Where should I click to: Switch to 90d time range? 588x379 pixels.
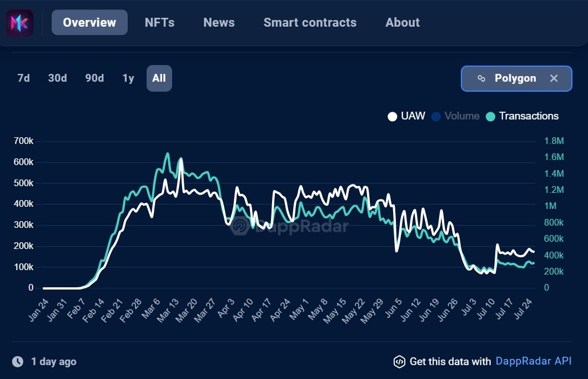(94, 78)
